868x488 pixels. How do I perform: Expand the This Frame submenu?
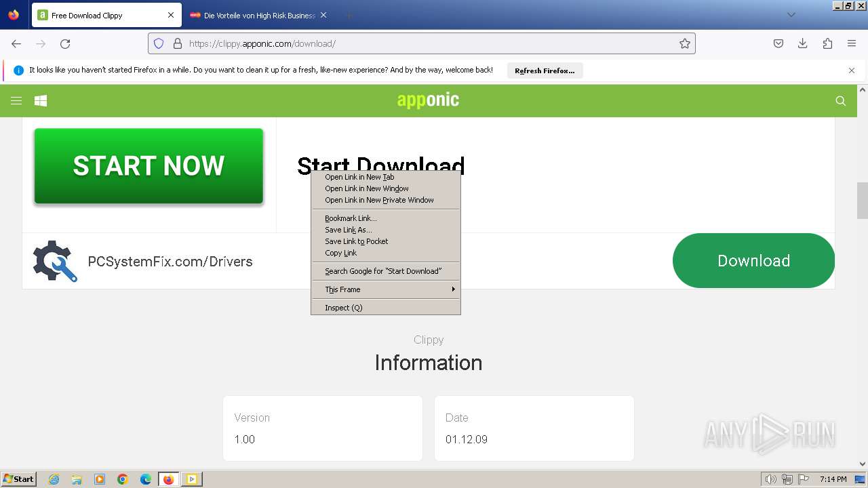pos(385,289)
